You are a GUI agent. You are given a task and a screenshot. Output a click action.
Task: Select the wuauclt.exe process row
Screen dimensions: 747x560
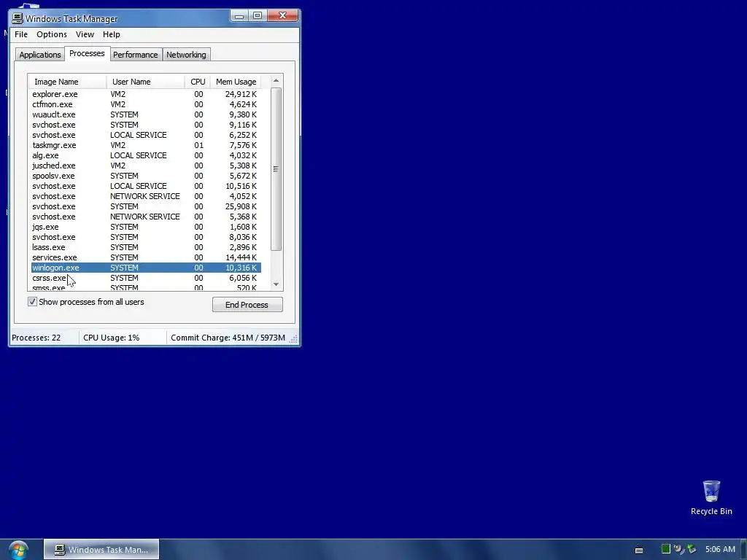pyautogui.click(x=146, y=114)
